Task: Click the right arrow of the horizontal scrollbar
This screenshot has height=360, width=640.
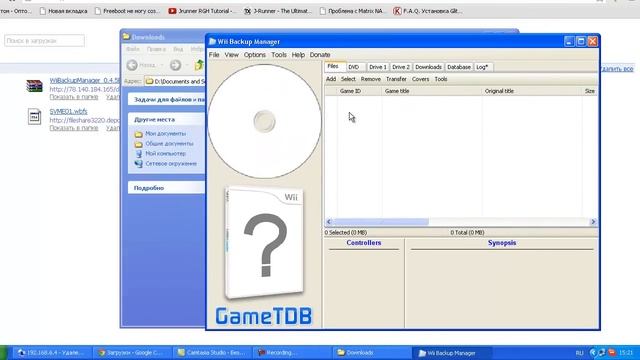Action: tap(593, 222)
